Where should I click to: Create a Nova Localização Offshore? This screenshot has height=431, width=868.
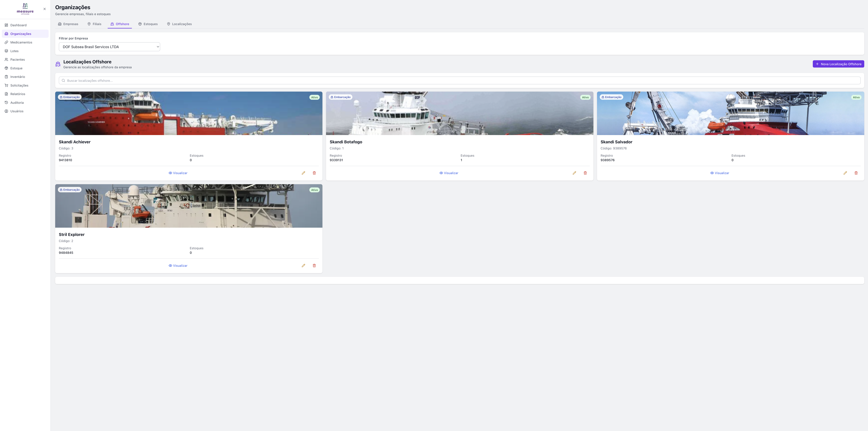(838, 64)
